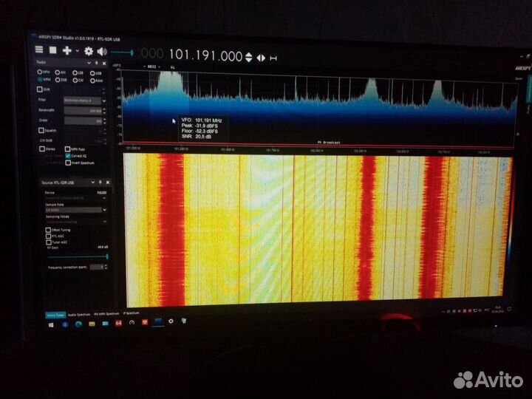Click the Order value field
532x399 pixels.
tap(83, 120)
